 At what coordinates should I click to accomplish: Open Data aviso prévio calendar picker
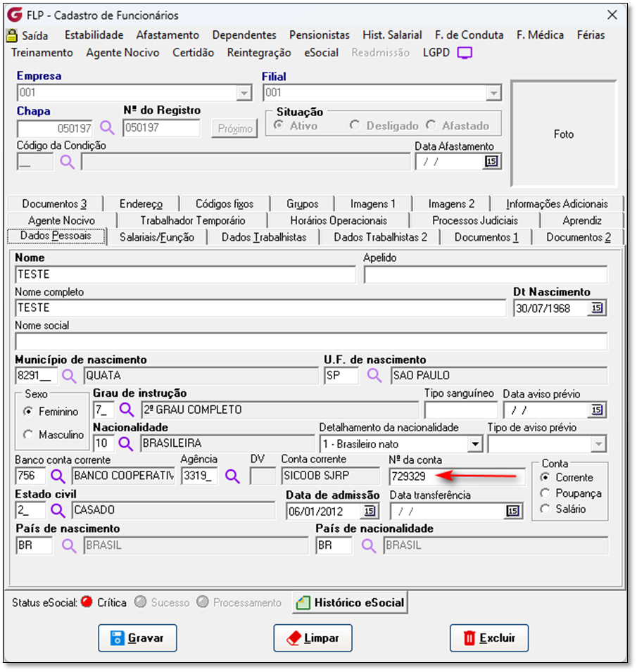[x=597, y=410]
